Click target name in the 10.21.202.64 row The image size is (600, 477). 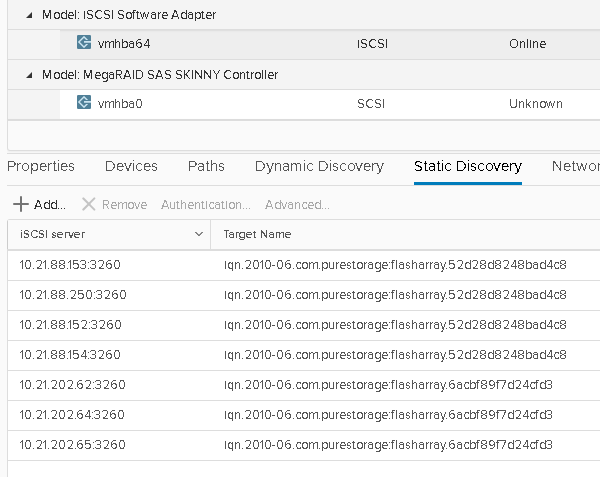388,415
